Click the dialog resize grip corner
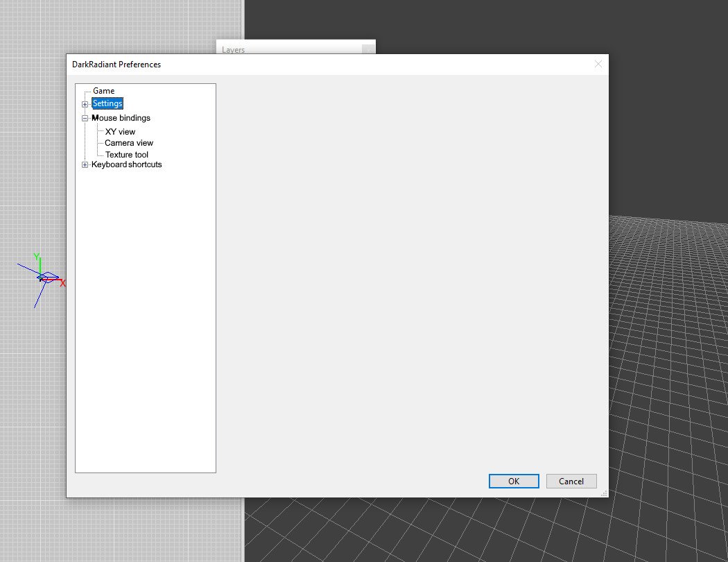 point(604,493)
